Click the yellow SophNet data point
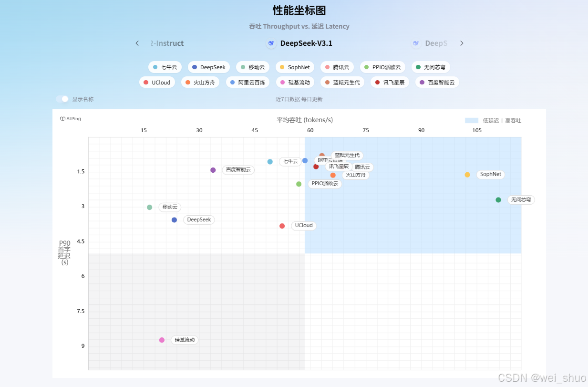Screen dimensions: 588x387 pos(467,175)
